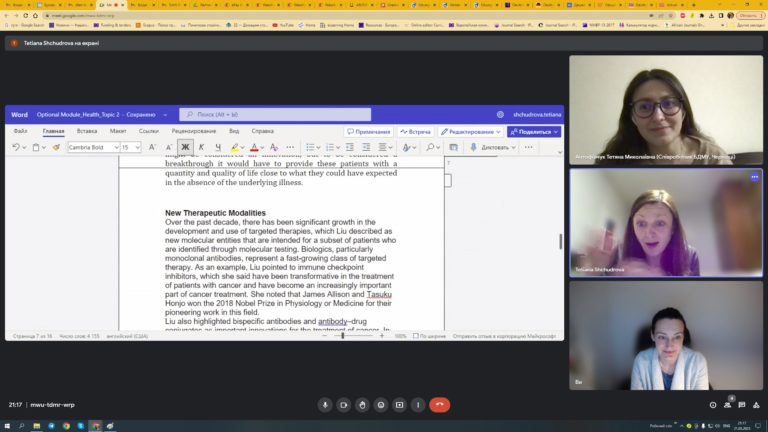This screenshot has height=432, width=768.
Task: Click the Примечания comments button
Action: pyautogui.click(x=368, y=131)
